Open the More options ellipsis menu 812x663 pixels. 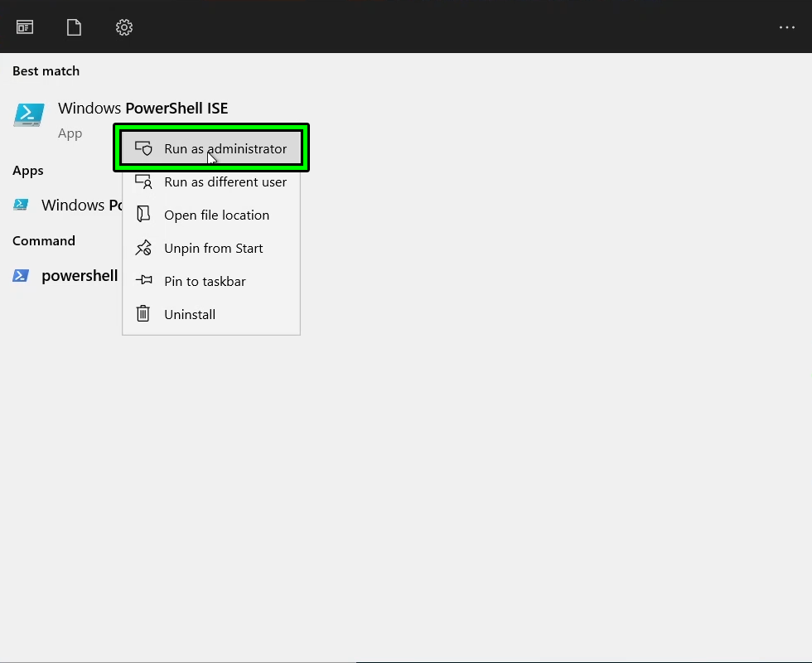(786, 27)
